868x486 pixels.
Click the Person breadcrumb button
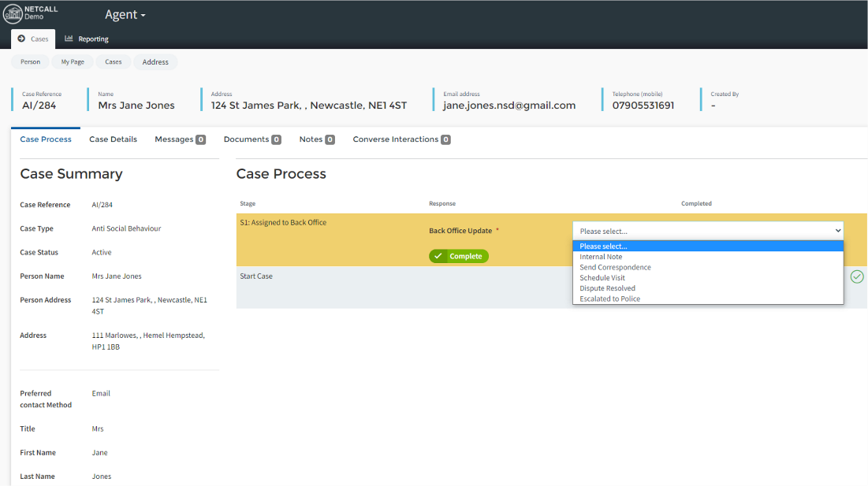[30, 62]
